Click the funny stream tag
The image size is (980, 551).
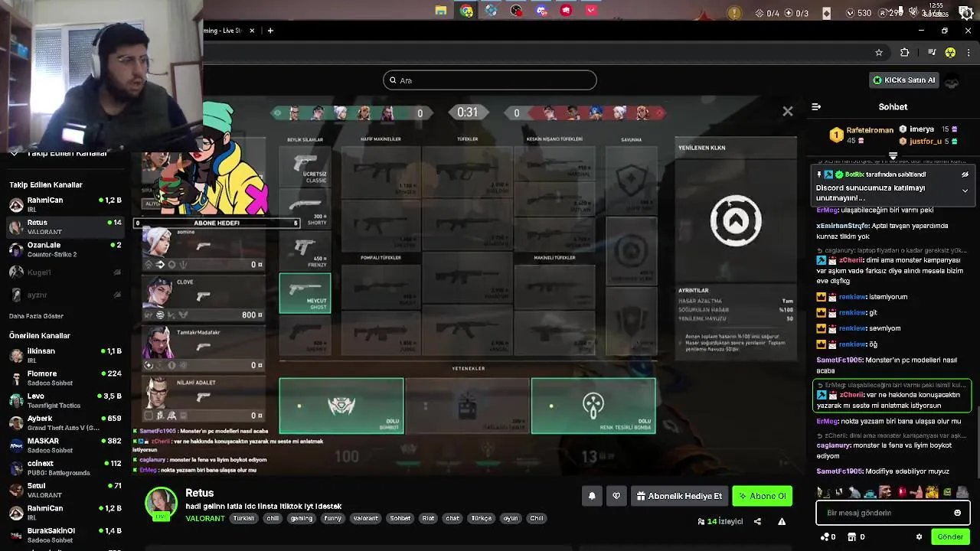332,518
